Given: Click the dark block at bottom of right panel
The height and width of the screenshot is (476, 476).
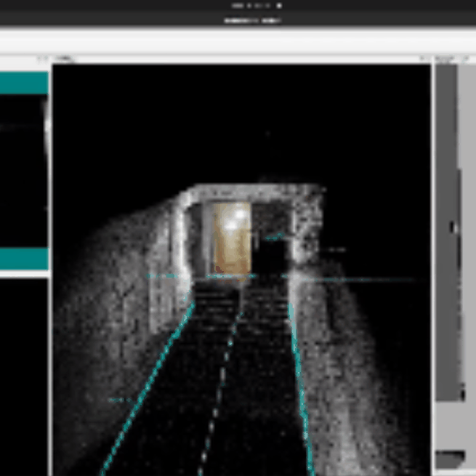Looking at the screenshot, I should (450, 459).
